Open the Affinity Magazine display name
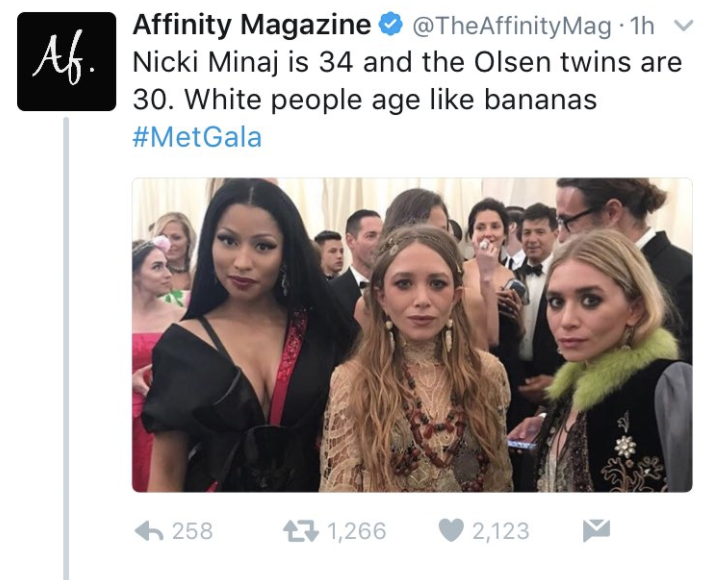The height and width of the screenshot is (580, 705). [x=252, y=25]
